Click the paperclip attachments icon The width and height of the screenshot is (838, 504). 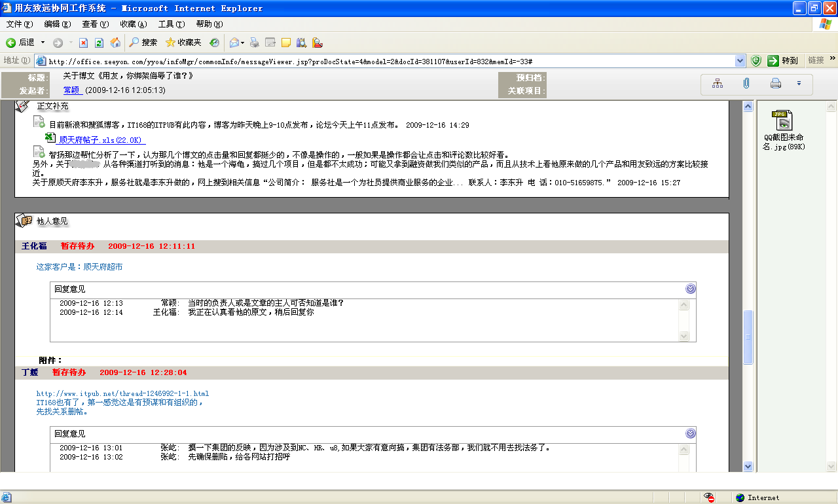746,83
